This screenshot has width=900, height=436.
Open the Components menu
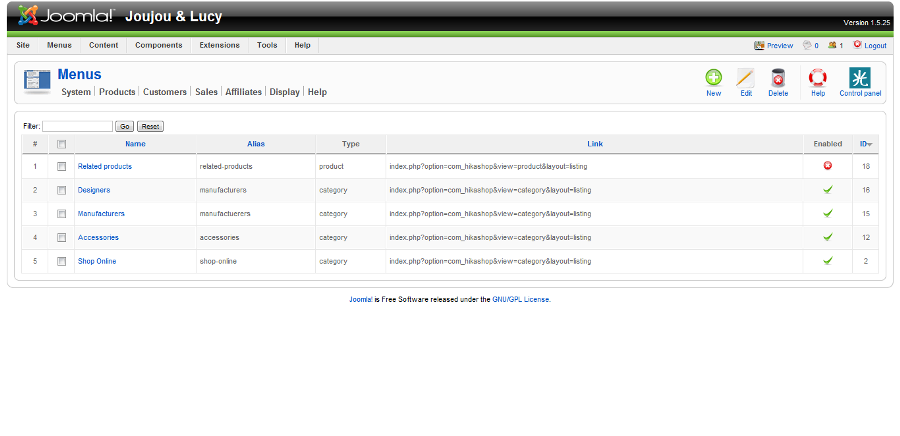pyautogui.click(x=159, y=45)
